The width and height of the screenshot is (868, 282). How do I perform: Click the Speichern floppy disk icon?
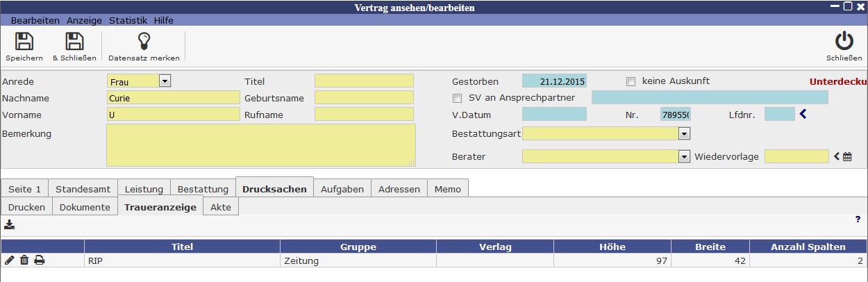(24, 42)
